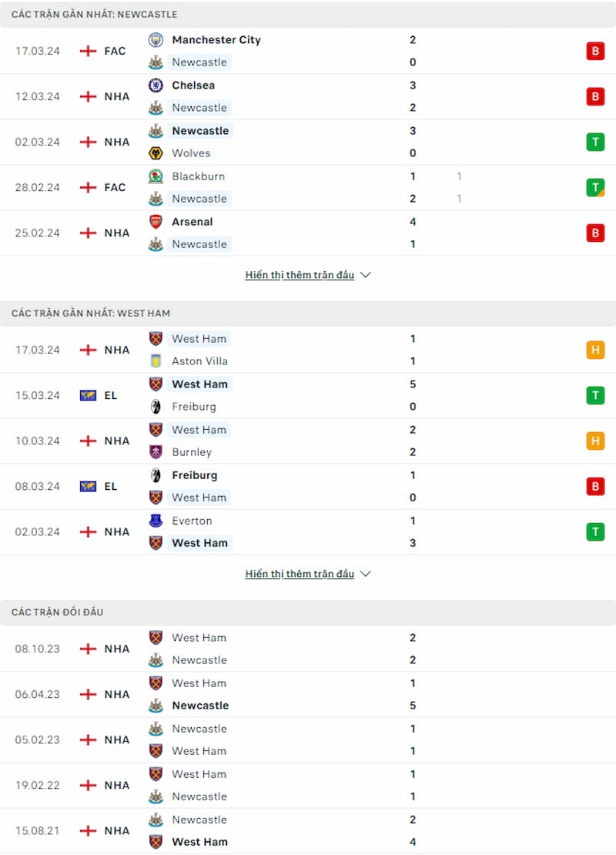Select the 'Các trận đối đầu' section header
The height and width of the screenshot is (855, 616).
click(x=308, y=612)
